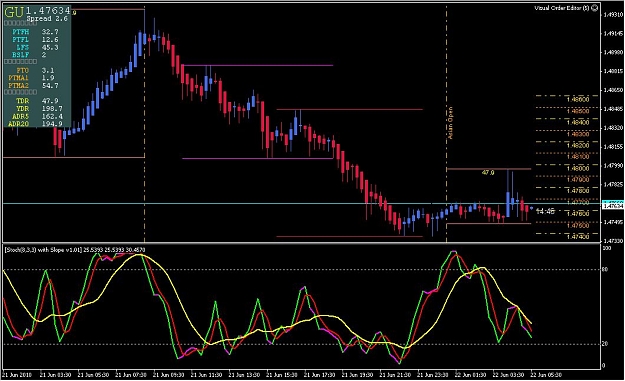Click the Asian Open vertical label
Viewport: 625px width, 381px height.
point(451,123)
